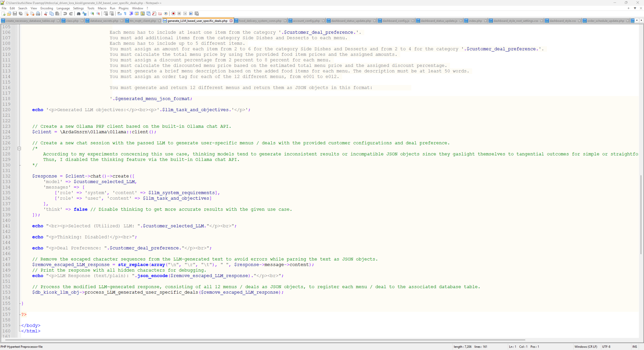Click line number 132 in the margin

[6, 176]
